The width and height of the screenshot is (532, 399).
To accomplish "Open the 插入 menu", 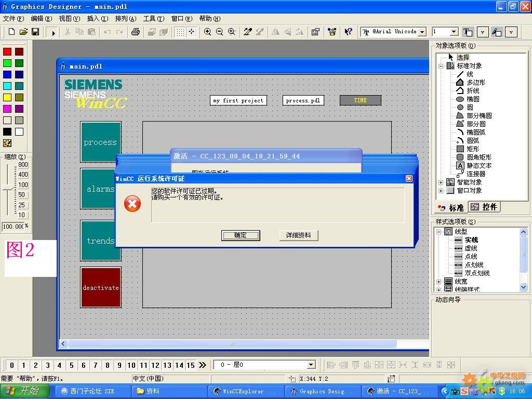I will click(x=98, y=18).
